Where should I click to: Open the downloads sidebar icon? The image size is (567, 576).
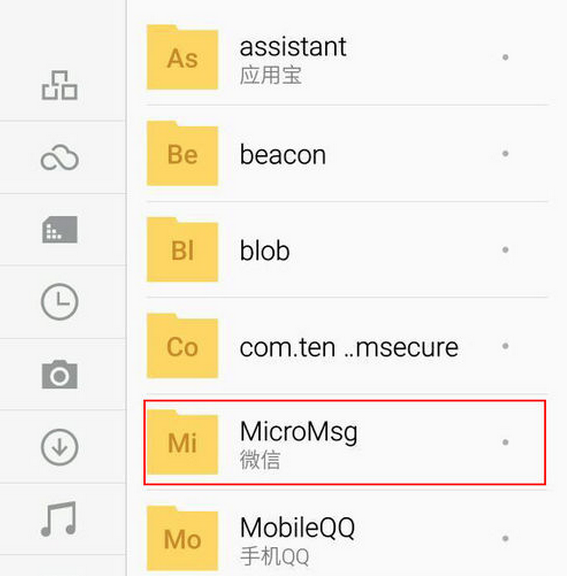(59, 447)
